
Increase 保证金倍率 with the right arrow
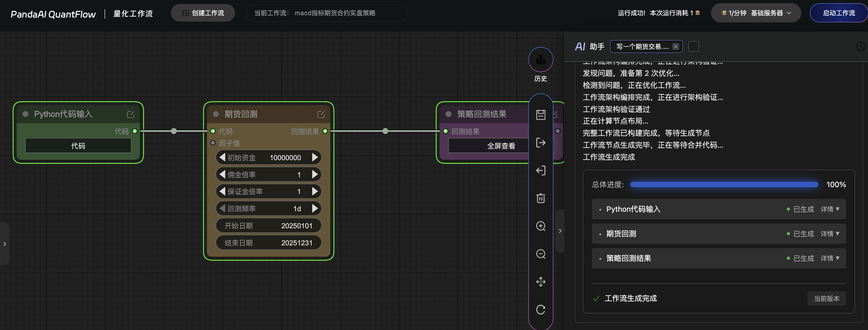click(x=315, y=191)
